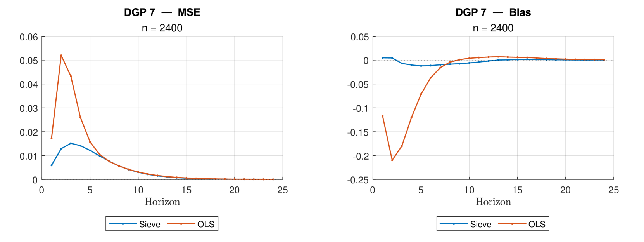The image size is (644, 242).
Task: Click the blue Sieve line sample in MSE legend
Action: point(123,224)
